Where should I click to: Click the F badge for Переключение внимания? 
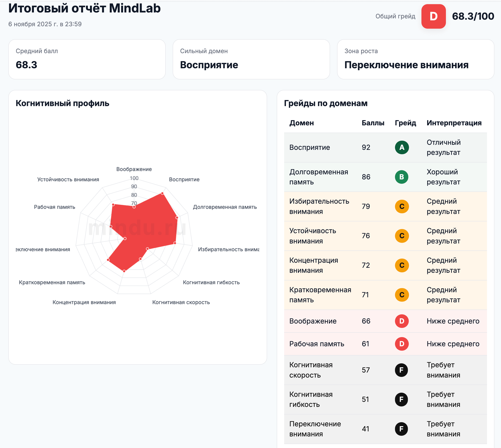(401, 429)
